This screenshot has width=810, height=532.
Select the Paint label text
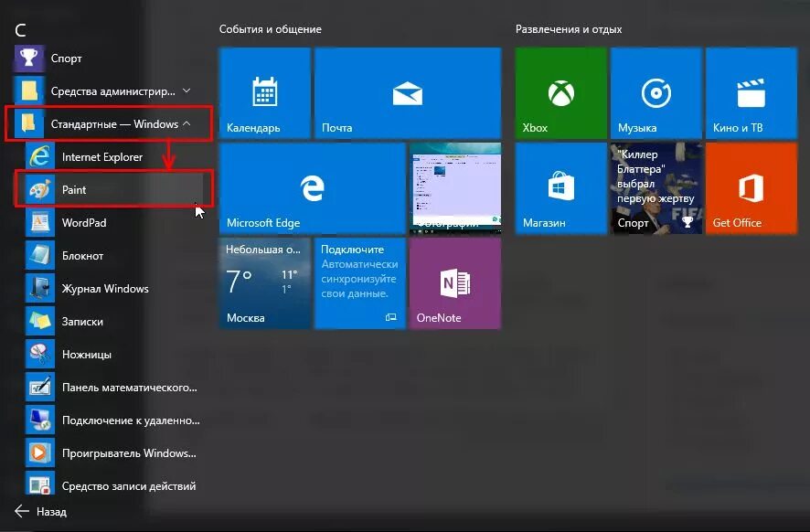click(x=74, y=189)
